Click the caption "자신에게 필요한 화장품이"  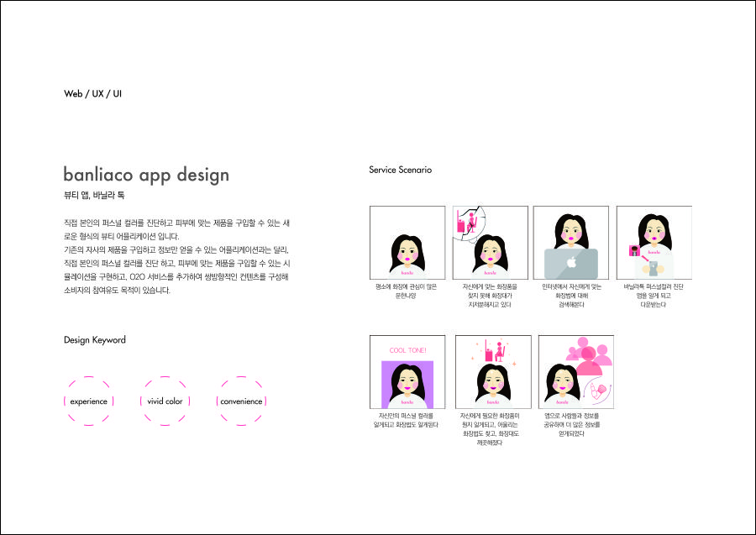click(490, 416)
